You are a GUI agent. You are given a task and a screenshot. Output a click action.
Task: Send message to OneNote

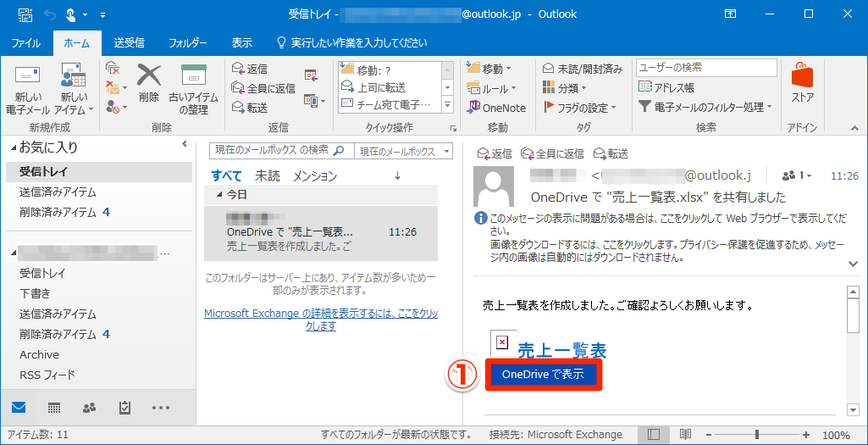click(x=497, y=108)
